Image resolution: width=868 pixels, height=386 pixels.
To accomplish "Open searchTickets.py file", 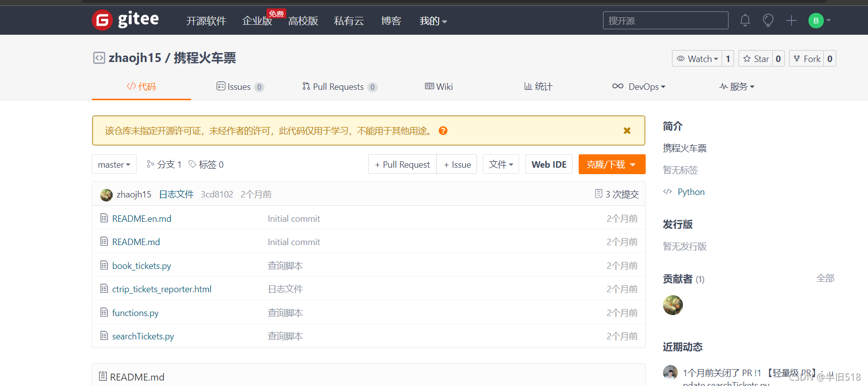I will tap(143, 336).
